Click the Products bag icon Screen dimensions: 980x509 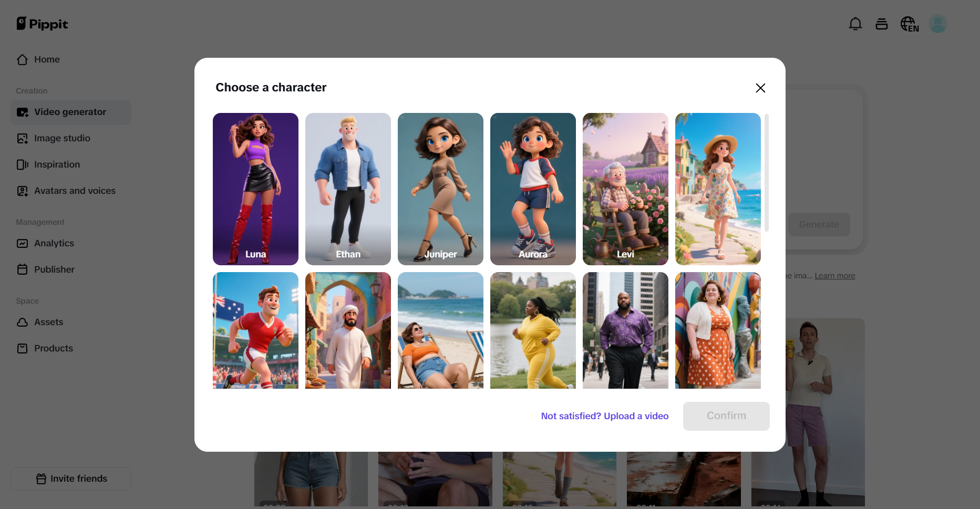(23, 348)
